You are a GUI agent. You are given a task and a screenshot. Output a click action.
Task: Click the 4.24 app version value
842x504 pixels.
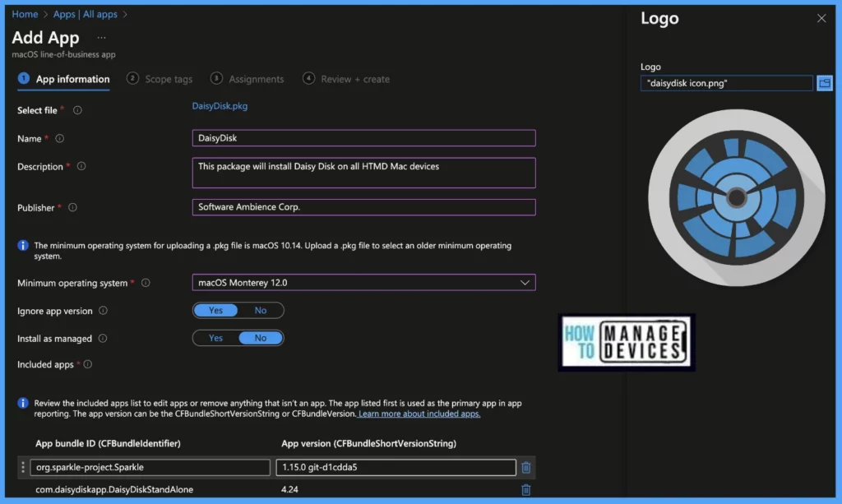(x=289, y=489)
